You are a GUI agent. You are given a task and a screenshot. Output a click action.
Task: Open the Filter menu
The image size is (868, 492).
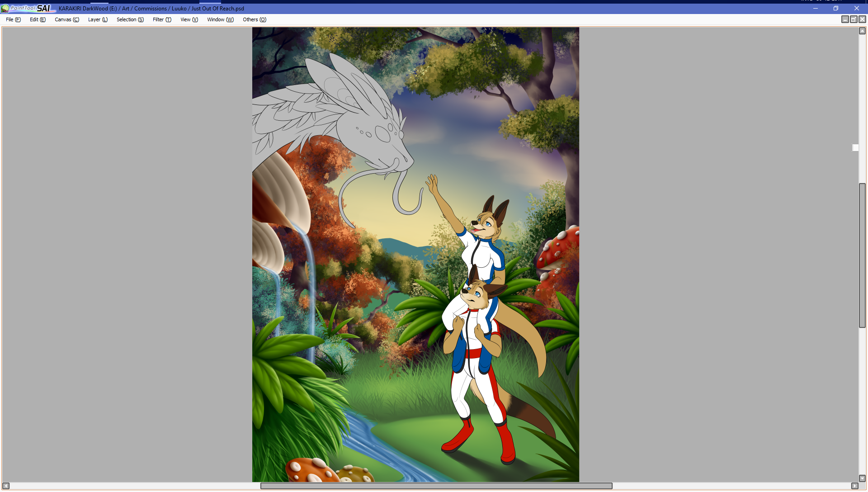162,19
